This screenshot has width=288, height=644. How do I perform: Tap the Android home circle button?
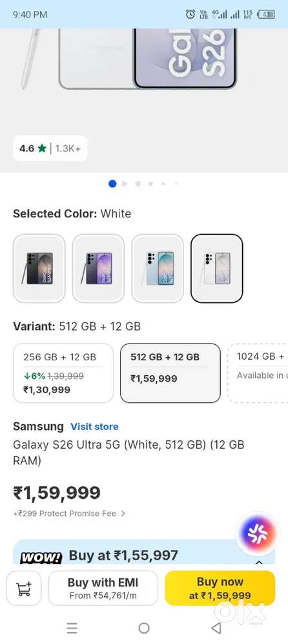coord(144,628)
